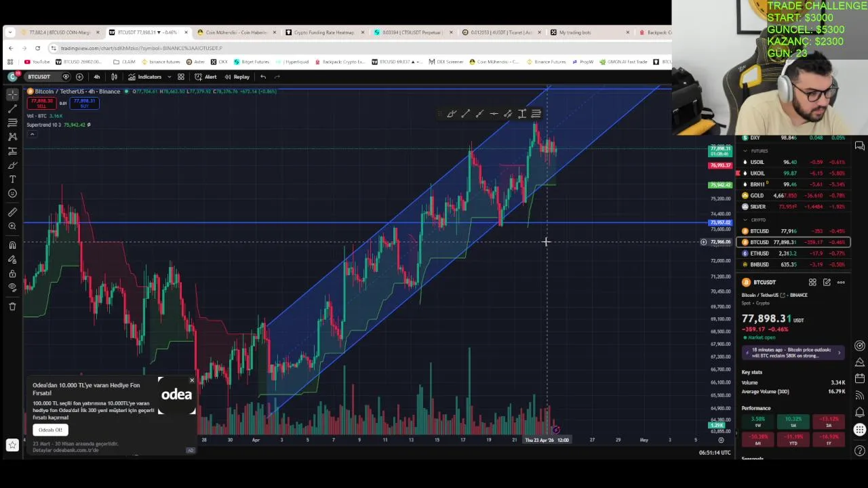Open the candlestick chart style selector

point(114,77)
